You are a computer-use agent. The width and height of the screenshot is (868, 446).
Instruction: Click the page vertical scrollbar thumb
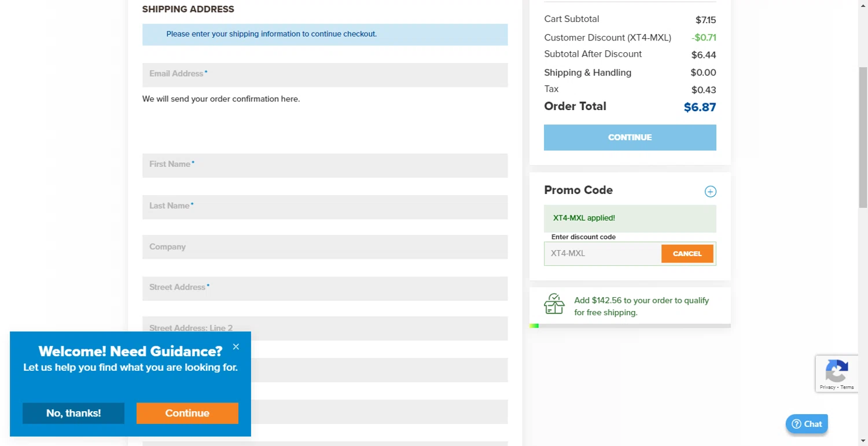[863, 137]
